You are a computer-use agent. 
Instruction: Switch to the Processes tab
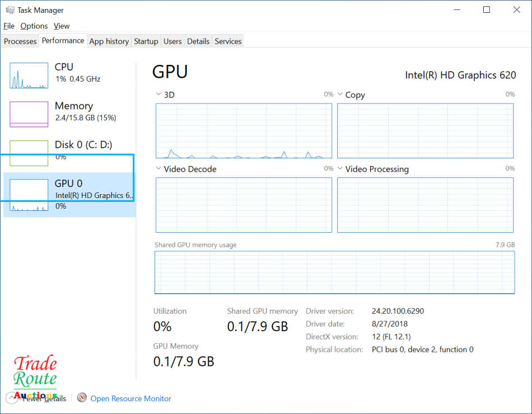20,41
